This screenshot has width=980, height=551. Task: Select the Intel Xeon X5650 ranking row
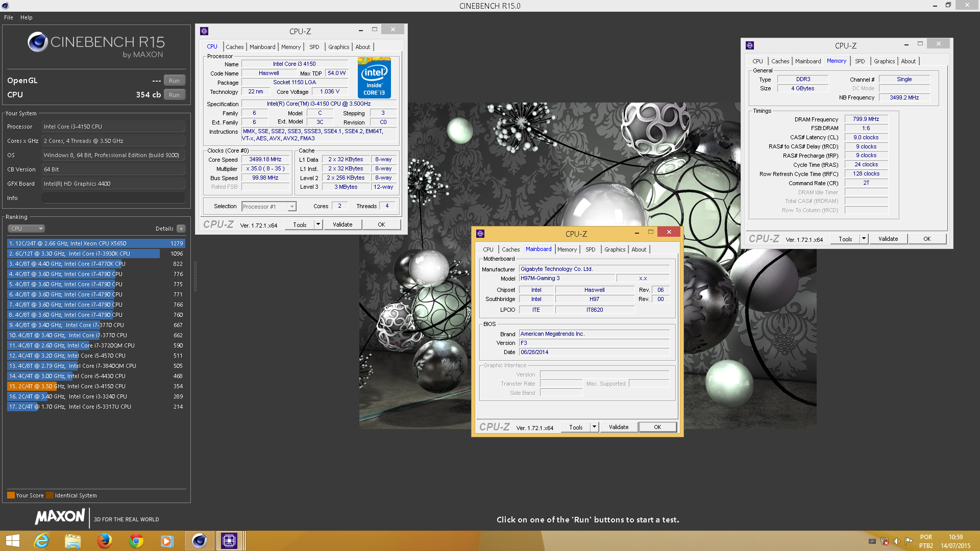(x=96, y=243)
